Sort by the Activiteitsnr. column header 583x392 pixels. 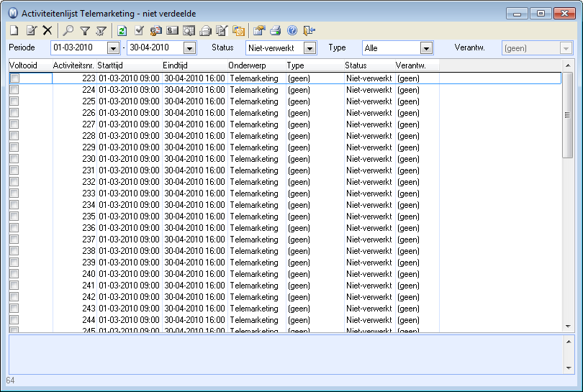[x=74, y=65]
